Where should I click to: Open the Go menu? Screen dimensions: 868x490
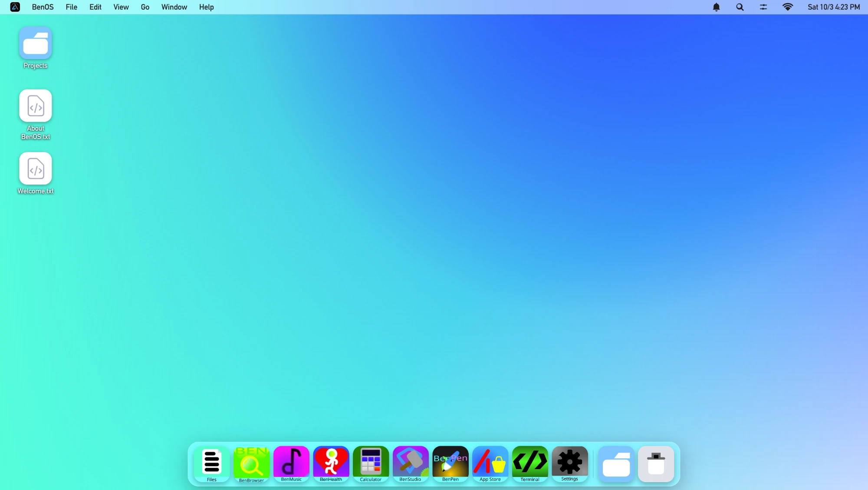pos(145,7)
